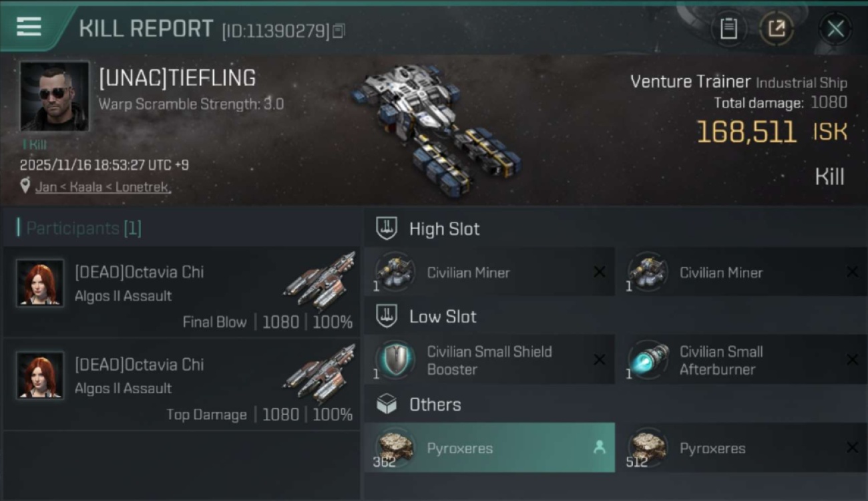The image size is (868, 501).
Task: Select the Civilian Small Shield Booster
Action: pyautogui.click(x=489, y=360)
